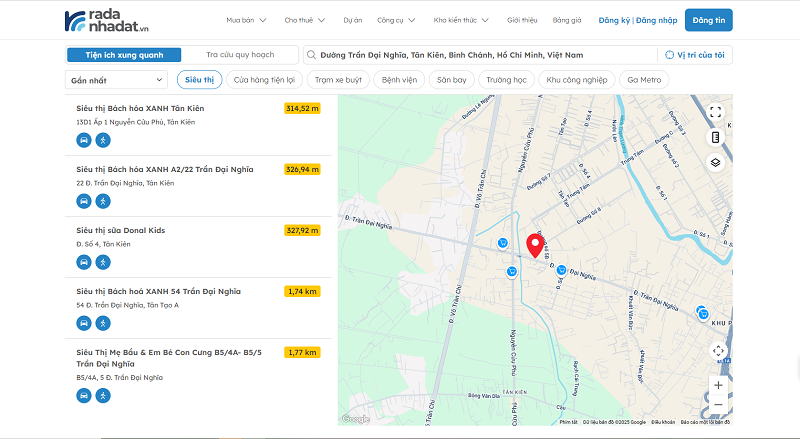Click Vị trí của tôi button
The image size is (800, 439).
coord(695,55)
